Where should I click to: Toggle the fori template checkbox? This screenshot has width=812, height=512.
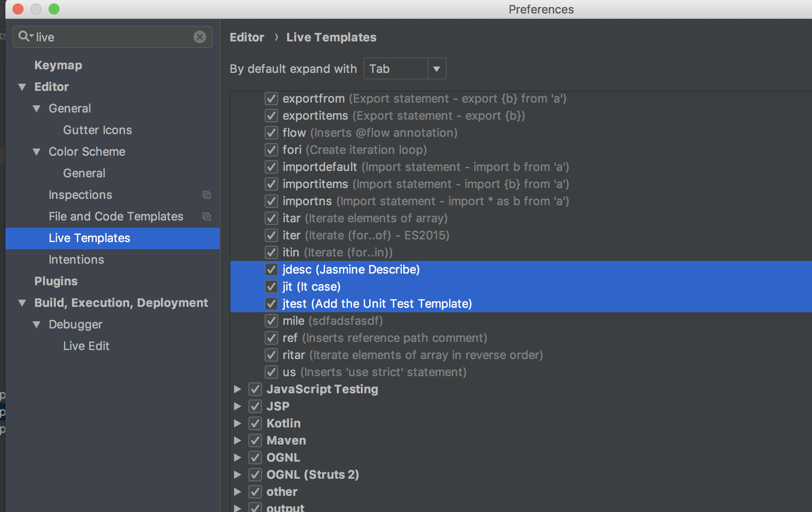[271, 150]
